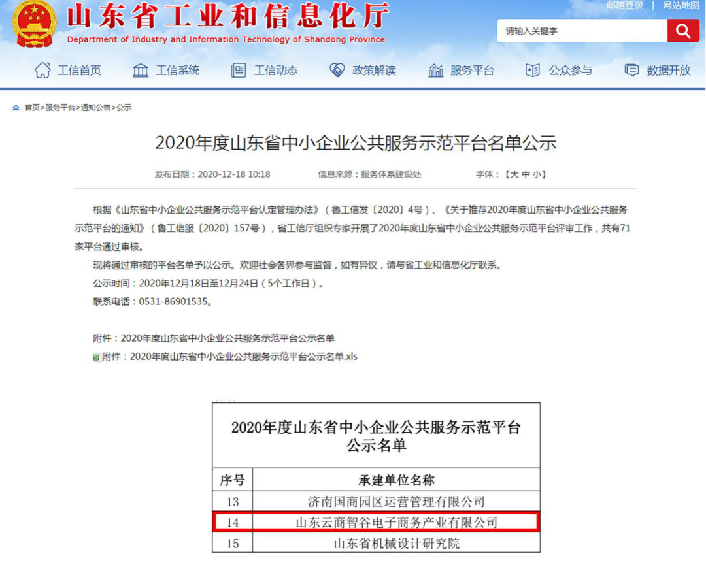The width and height of the screenshot is (706, 588).
Task: Open the 政策解读 menu item
Action: [374, 70]
